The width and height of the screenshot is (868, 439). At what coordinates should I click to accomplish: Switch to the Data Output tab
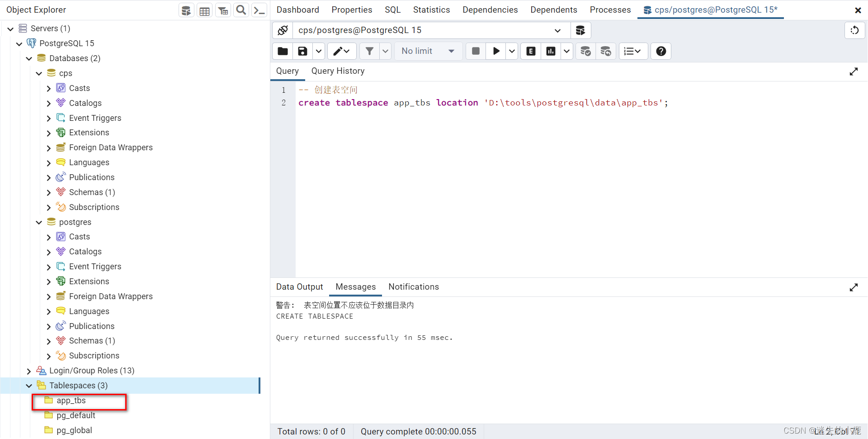point(299,287)
